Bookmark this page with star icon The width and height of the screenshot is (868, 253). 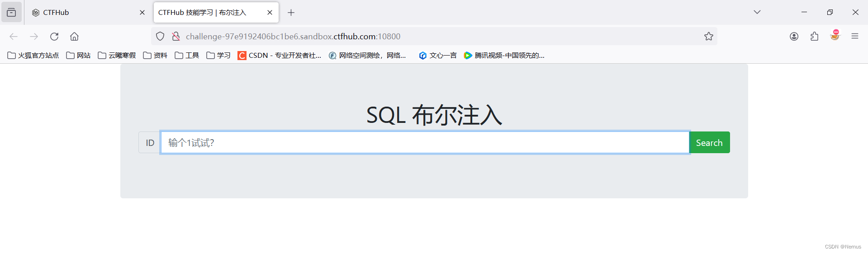tap(708, 37)
